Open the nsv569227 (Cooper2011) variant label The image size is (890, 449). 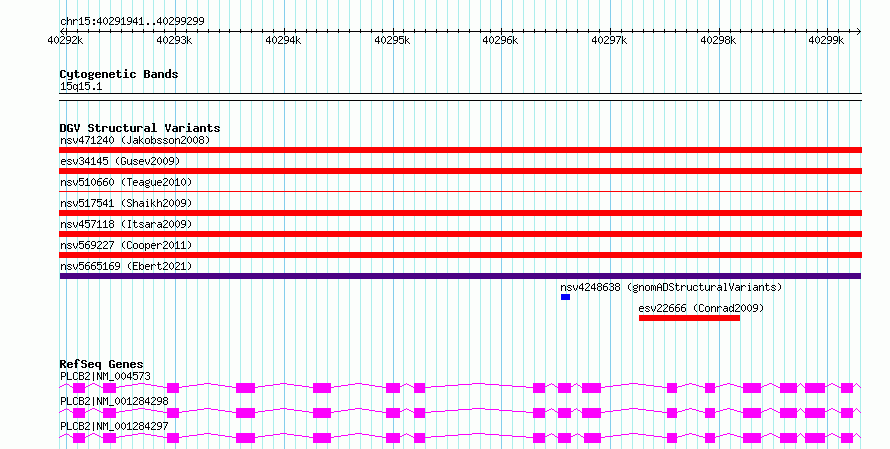pyautogui.click(x=126, y=245)
